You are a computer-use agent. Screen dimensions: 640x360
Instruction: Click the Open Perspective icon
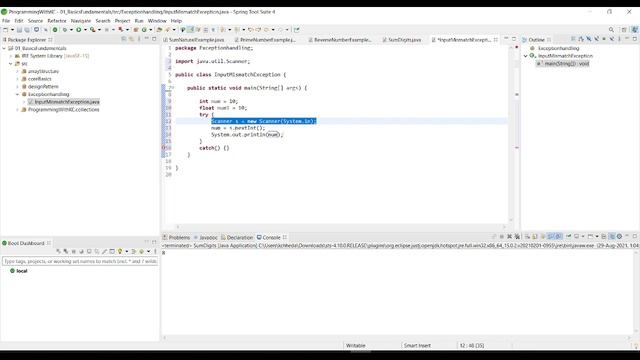(x=624, y=30)
